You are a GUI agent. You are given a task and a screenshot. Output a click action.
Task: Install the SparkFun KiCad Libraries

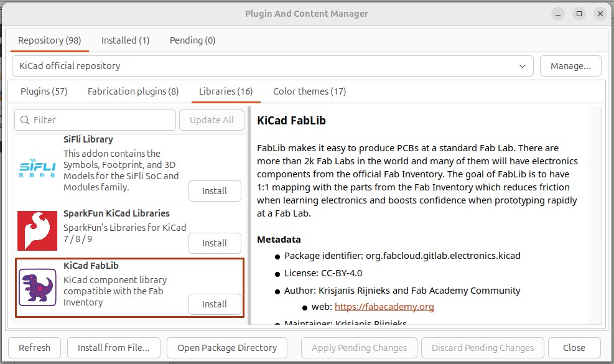(x=214, y=243)
